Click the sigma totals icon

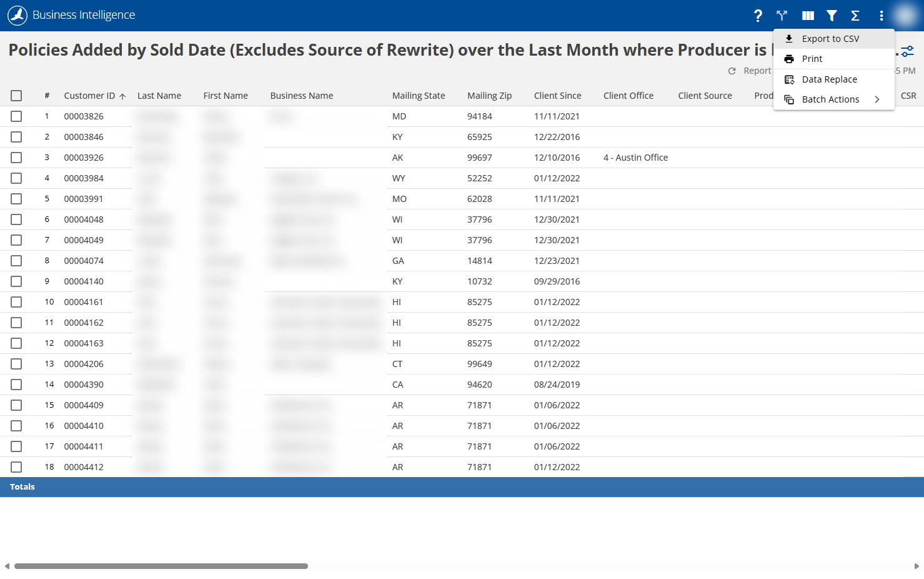tap(855, 16)
